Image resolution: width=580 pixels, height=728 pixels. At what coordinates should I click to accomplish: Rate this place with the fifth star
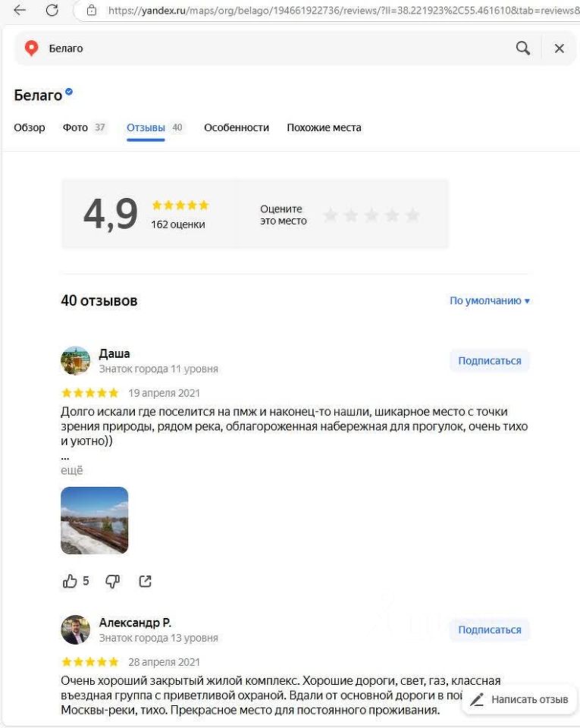coord(412,215)
